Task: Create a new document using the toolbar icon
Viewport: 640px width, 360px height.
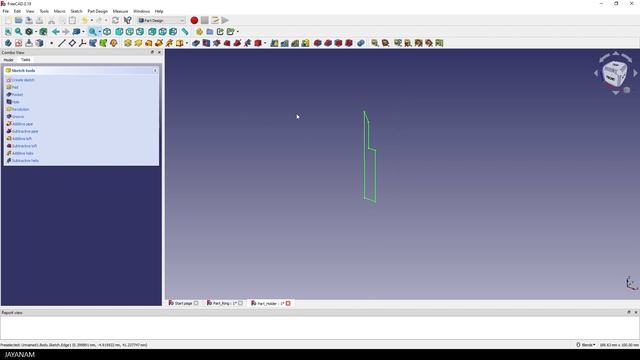Action: click(8, 20)
